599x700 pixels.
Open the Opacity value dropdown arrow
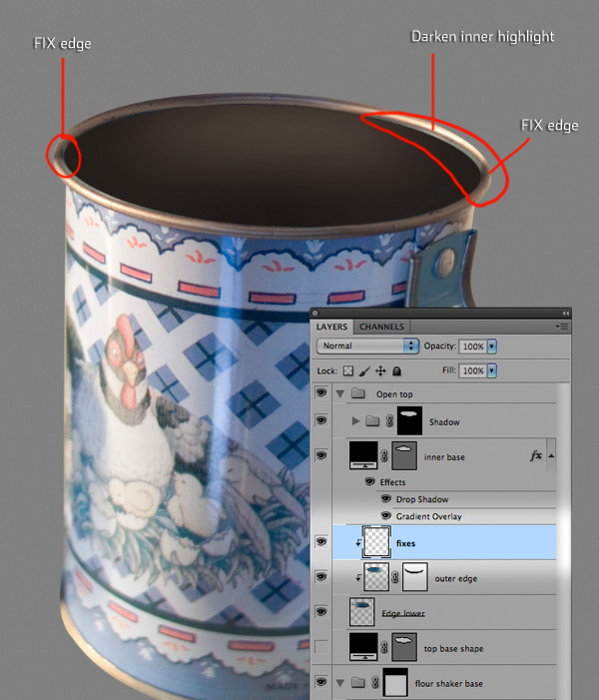click(x=491, y=347)
